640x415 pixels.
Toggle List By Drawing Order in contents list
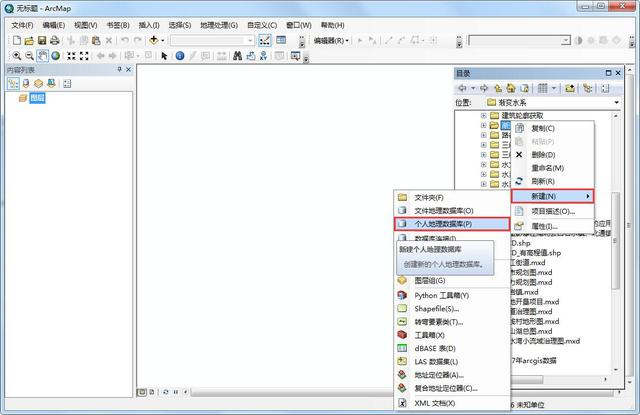(x=13, y=84)
